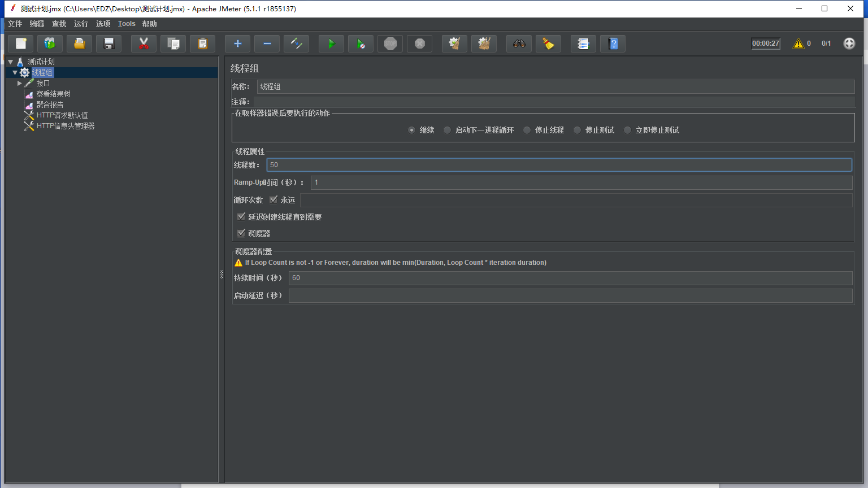The height and width of the screenshot is (488, 868).
Task: Click the New test plan icon
Action: (x=21, y=43)
